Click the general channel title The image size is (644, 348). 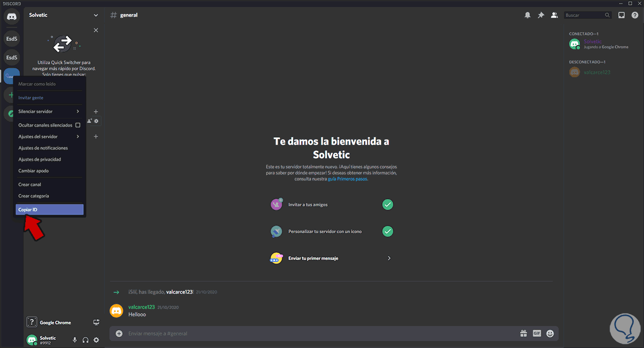(x=129, y=15)
